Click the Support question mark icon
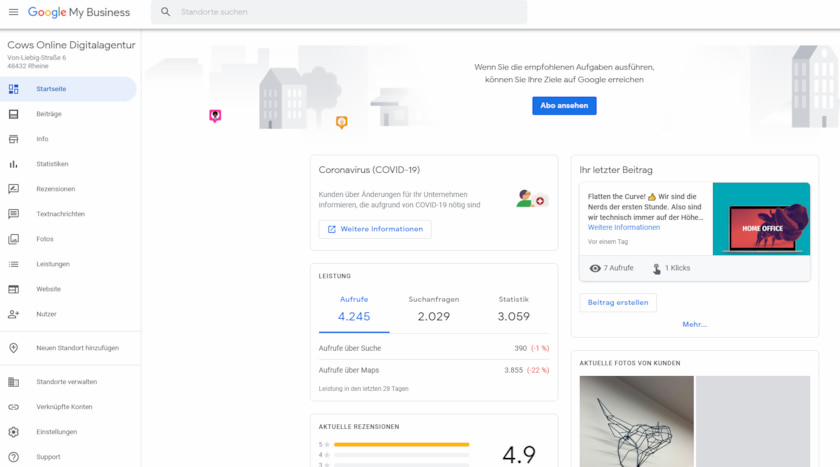This screenshot has width=840, height=467. (x=13, y=457)
